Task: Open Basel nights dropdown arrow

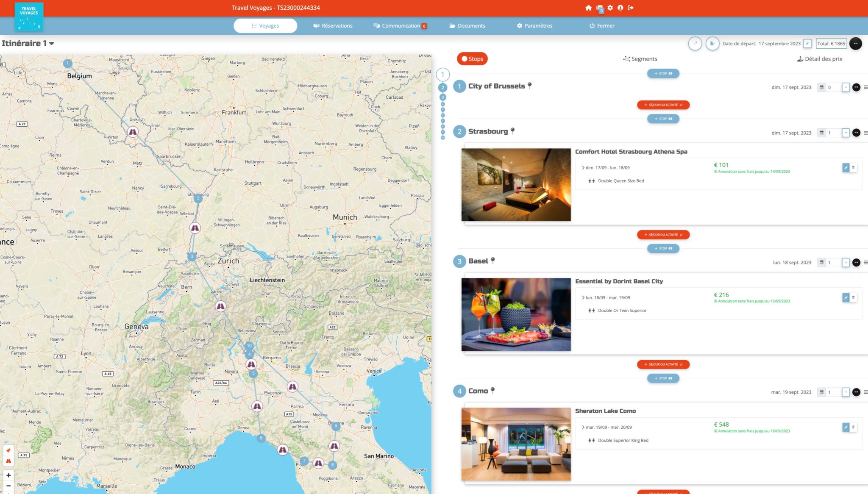Action: tap(846, 262)
